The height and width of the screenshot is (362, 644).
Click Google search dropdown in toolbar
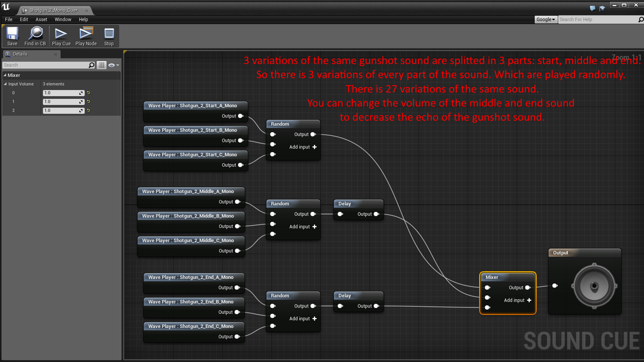click(x=546, y=19)
